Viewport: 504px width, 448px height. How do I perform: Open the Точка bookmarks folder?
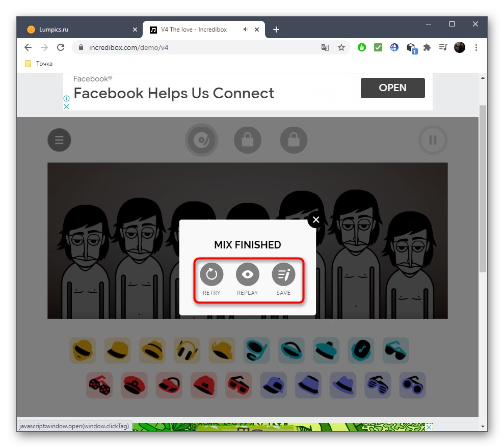coord(39,64)
